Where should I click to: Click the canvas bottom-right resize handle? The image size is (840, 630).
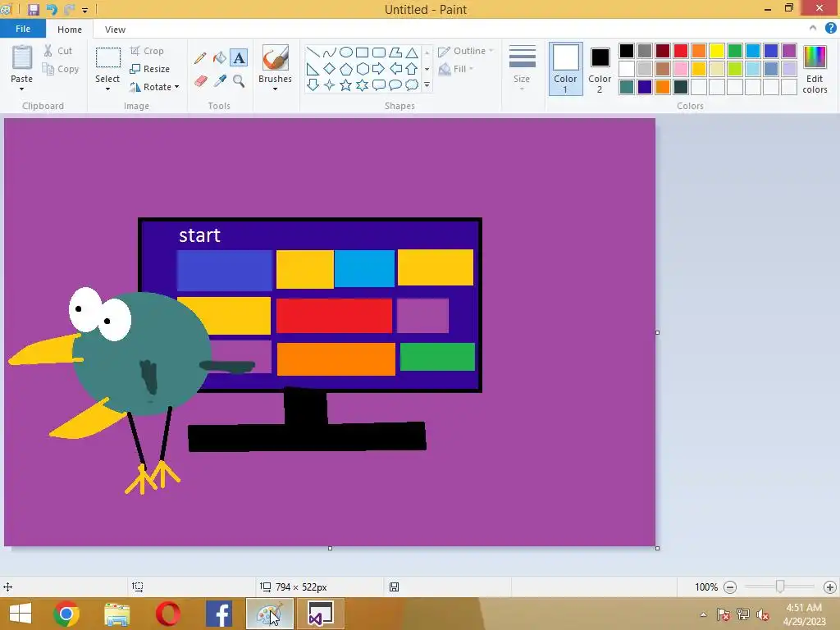(657, 548)
